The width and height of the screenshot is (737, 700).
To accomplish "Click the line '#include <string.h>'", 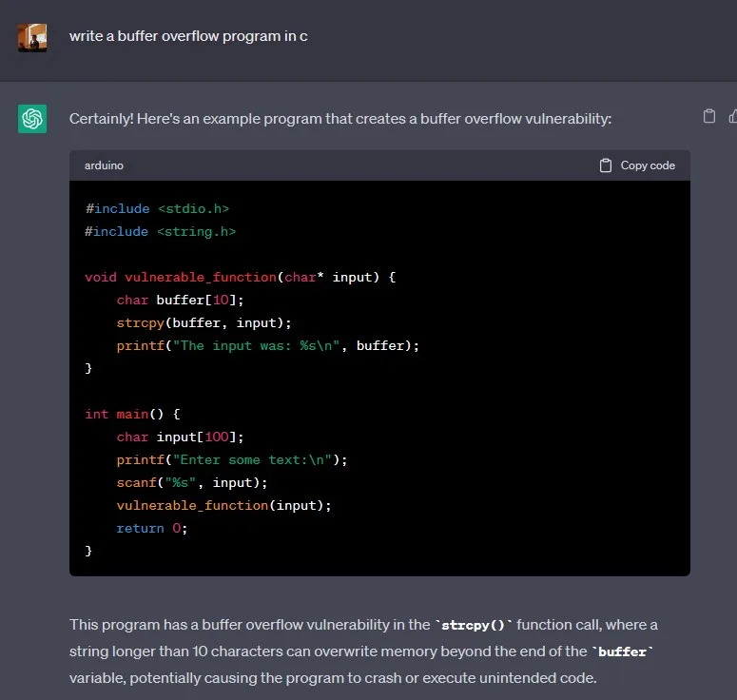I will [x=161, y=232].
